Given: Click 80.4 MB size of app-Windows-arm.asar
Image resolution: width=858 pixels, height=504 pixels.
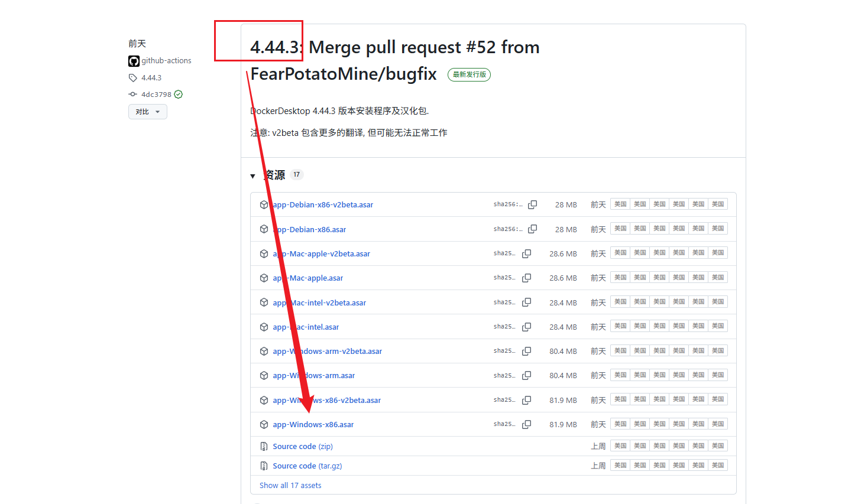Looking at the screenshot, I should click(x=563, y=375).
